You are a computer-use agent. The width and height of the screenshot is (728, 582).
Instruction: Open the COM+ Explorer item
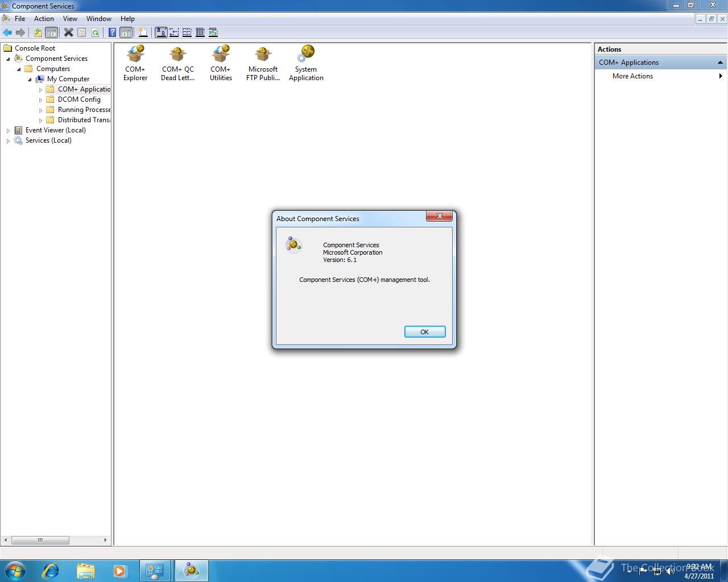(x=135, y=60)
